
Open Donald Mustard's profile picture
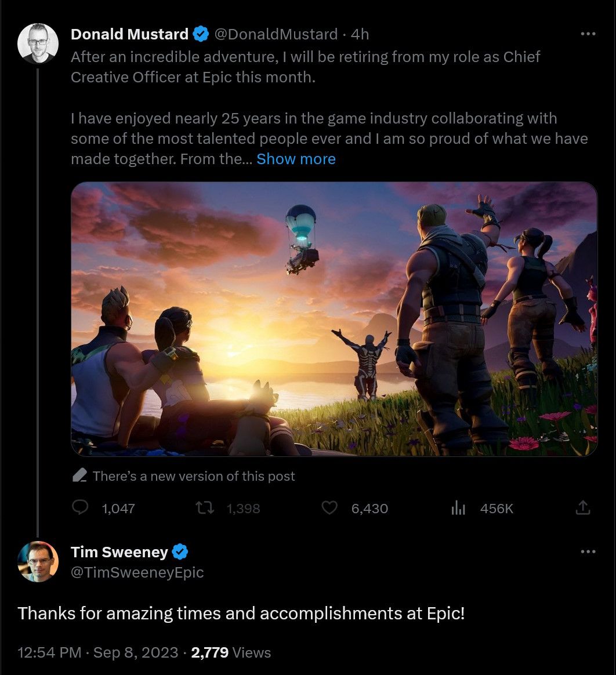(38, 43)
